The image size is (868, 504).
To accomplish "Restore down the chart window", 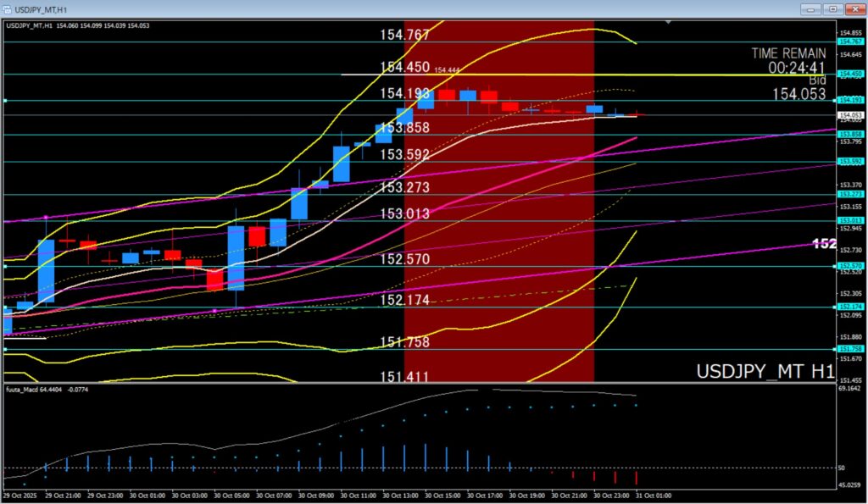I will tap(832, 8).
